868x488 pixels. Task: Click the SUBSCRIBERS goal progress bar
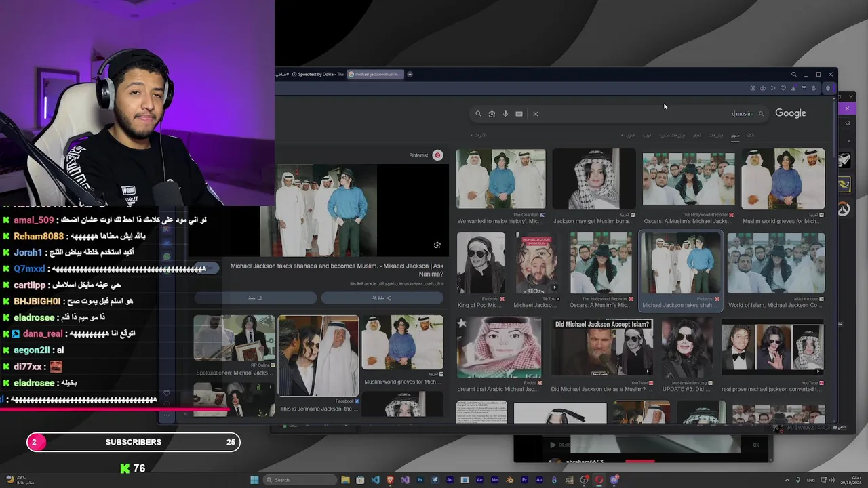pyautogui.click(x=134, y=442)
